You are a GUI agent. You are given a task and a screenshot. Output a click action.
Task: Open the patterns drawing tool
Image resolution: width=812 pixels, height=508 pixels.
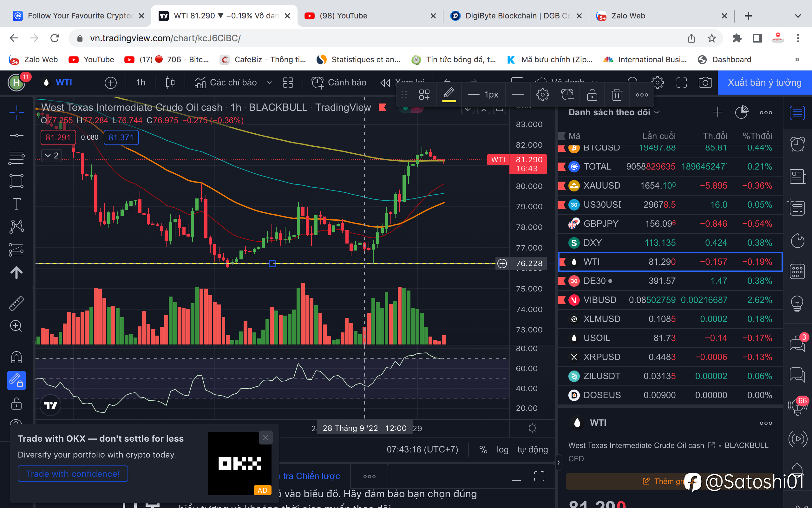[16, 226]
